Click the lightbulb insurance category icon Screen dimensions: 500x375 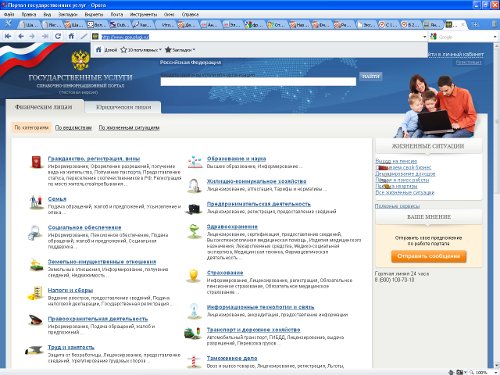click(x=194, y=276)
